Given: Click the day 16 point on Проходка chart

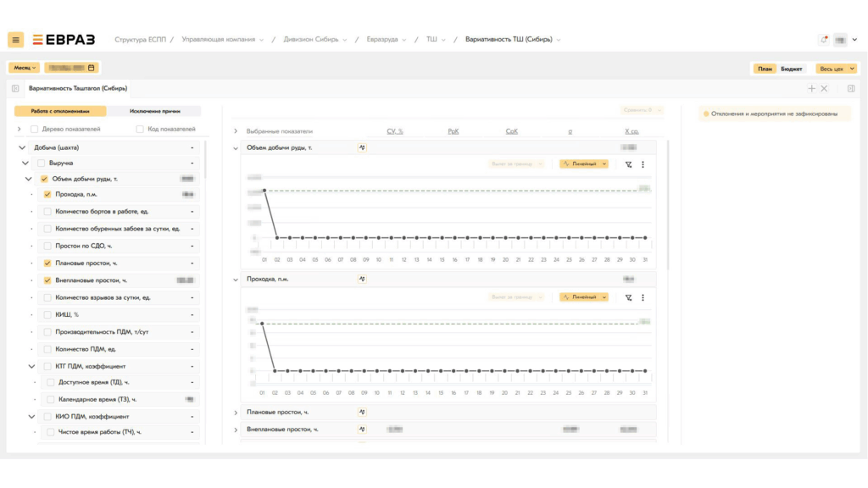Looking at the screenshot, I should point(454,370).
